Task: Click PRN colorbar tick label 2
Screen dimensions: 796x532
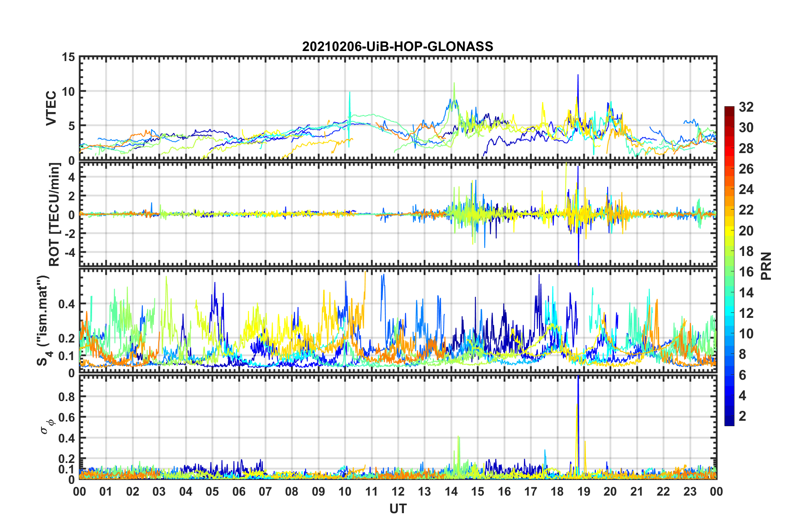Action: 742,416
